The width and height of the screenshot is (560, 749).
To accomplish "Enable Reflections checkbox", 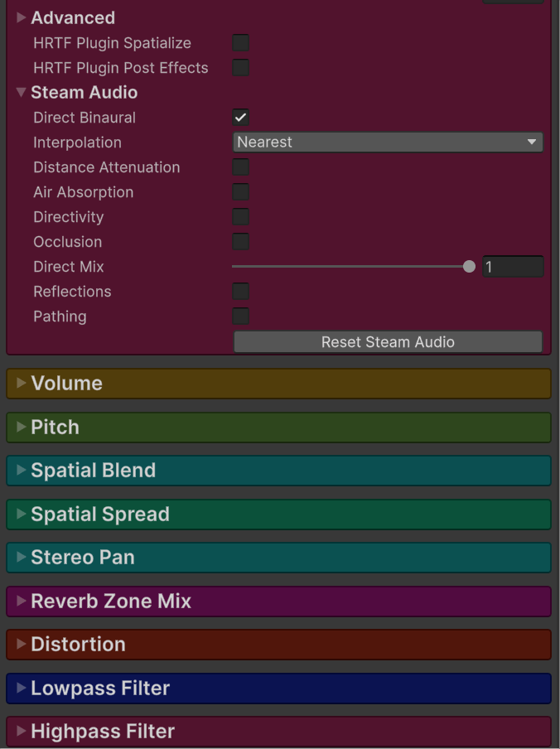I will click(241, 292).
